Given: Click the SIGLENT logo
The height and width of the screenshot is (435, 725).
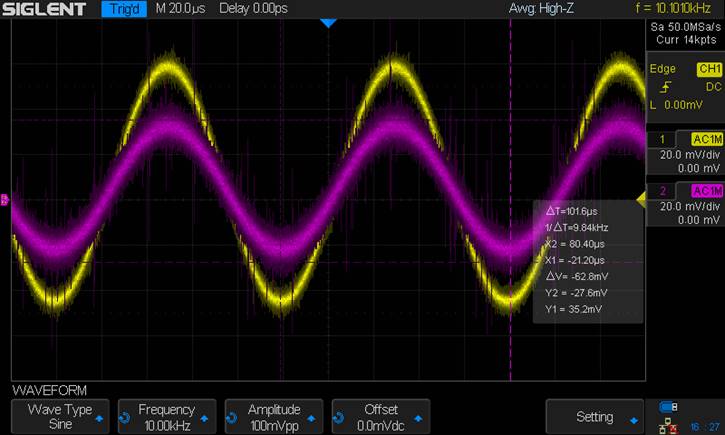Looking at the screenshot, I should pos(47,10).
